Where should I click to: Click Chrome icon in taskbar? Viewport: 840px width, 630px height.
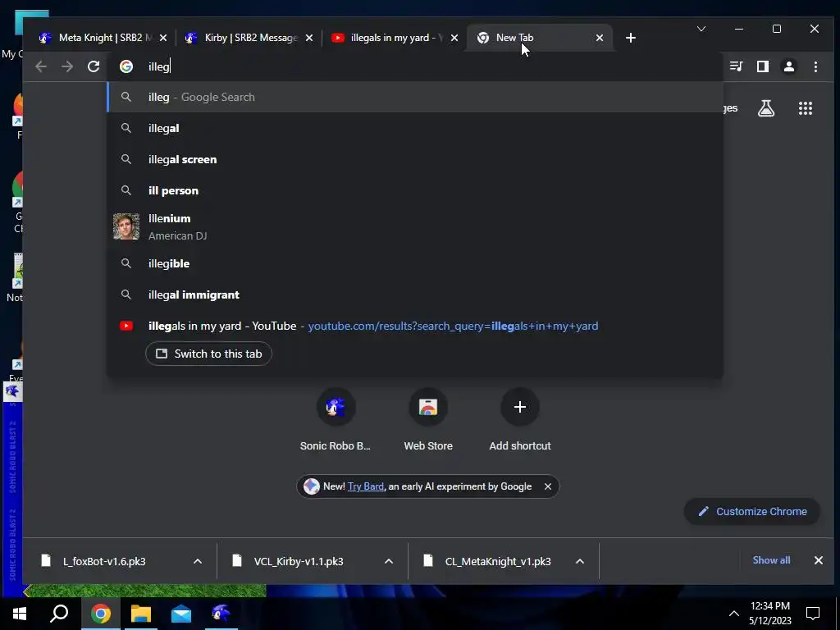(x=100, y=614)
